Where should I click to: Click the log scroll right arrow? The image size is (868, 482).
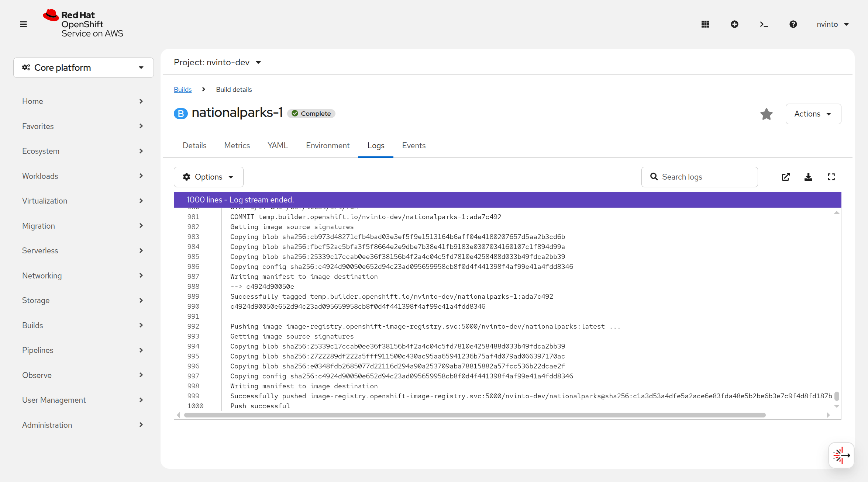829,415
